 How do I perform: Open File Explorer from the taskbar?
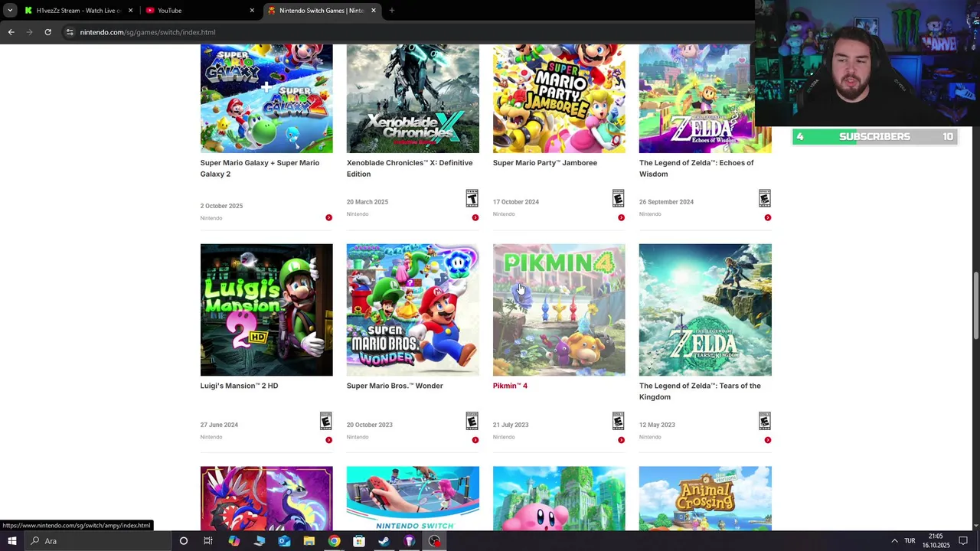tap(309, 541)
